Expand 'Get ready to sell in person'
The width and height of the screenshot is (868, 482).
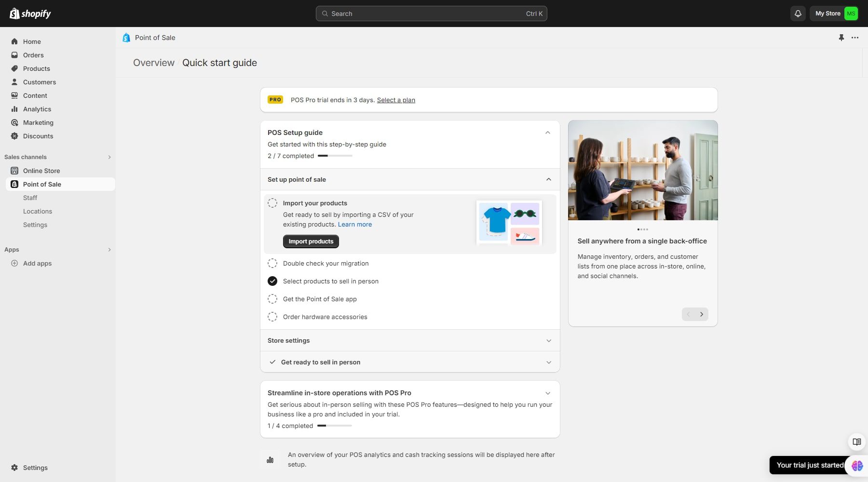[x=548, y=362]
